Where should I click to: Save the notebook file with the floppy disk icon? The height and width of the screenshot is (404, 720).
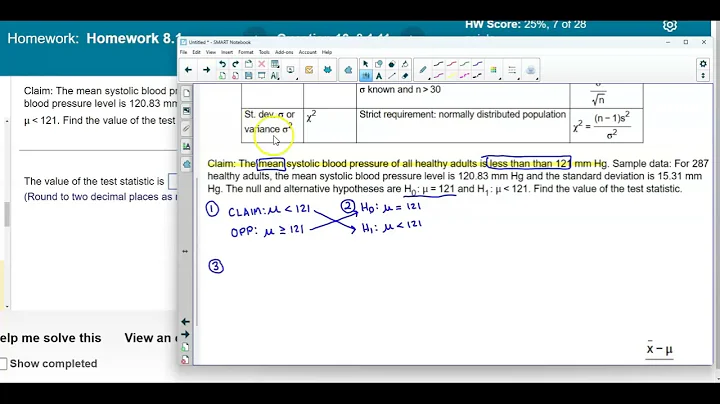coord(248,76)
